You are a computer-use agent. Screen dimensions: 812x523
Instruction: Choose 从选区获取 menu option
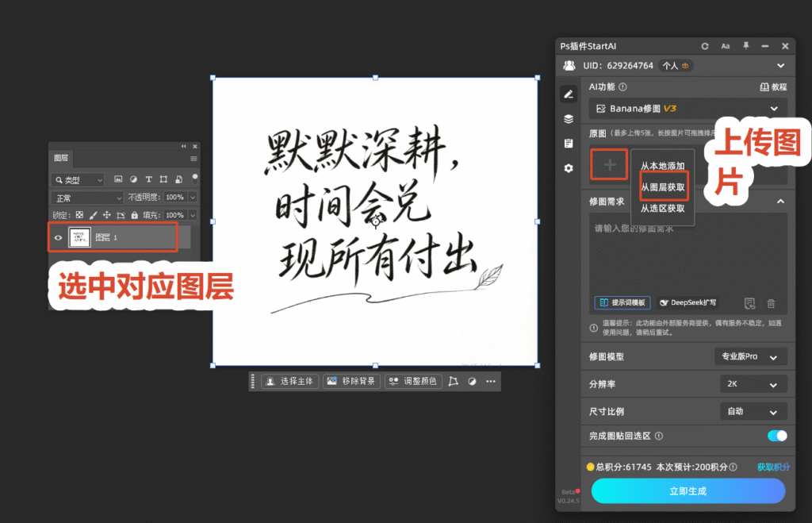662,209
